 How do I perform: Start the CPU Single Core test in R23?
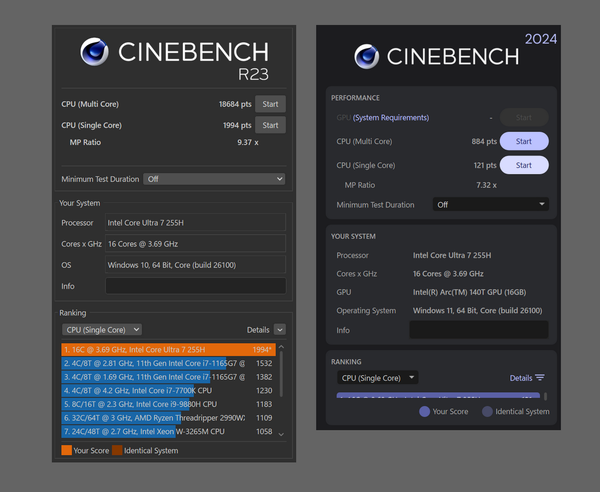click(270, 125)
